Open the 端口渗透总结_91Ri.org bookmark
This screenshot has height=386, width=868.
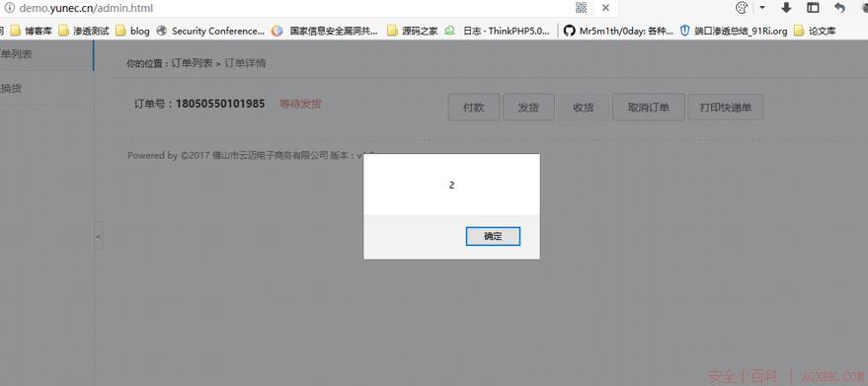coord(734,31)
